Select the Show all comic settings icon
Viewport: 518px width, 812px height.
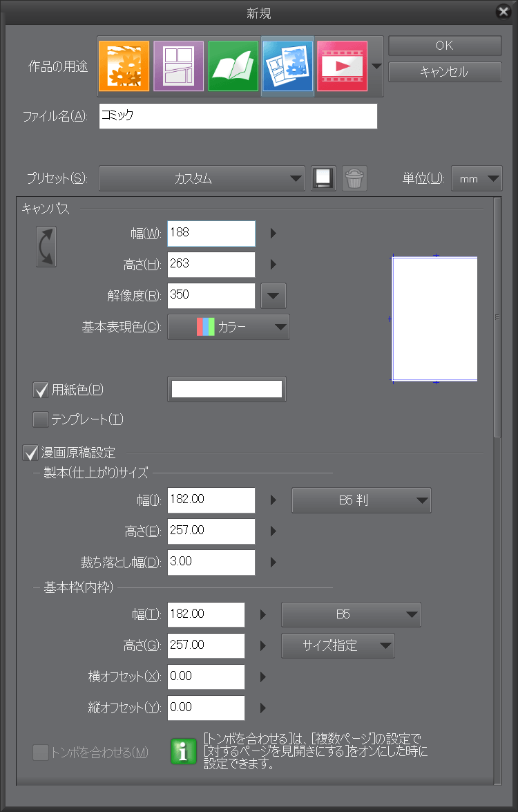[288, 66]
